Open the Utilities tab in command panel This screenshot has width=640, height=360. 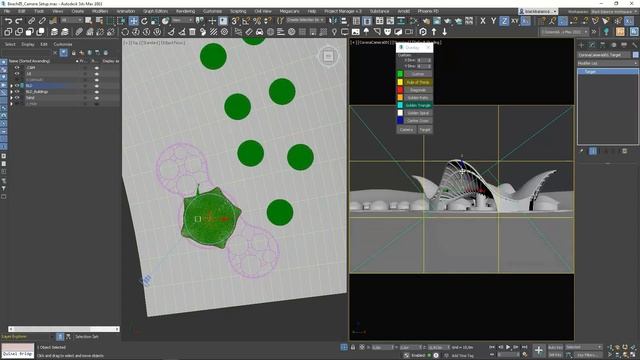(x=634, y=44)
